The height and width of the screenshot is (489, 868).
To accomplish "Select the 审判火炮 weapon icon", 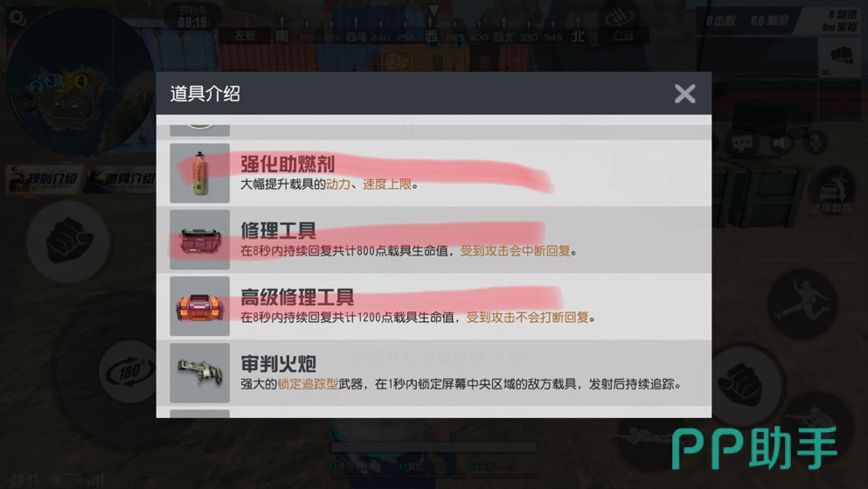I will click(x=200, y=373).
